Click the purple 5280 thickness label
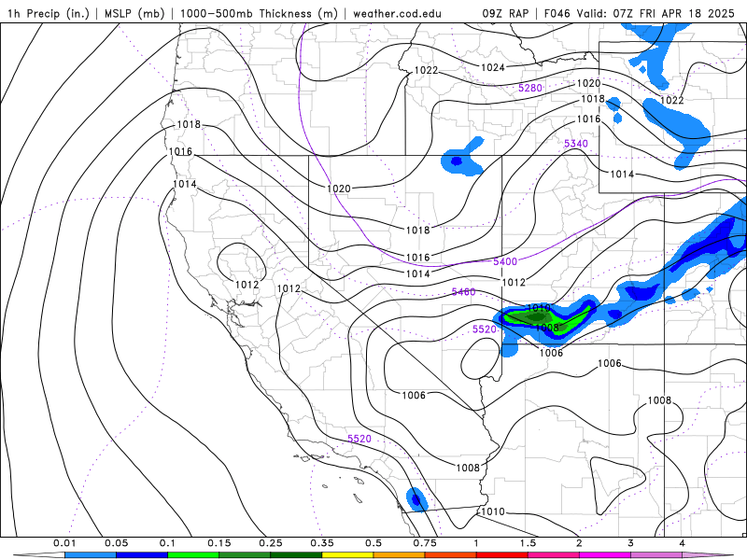This screenshot has width=747, height=560. pos(530,88)
